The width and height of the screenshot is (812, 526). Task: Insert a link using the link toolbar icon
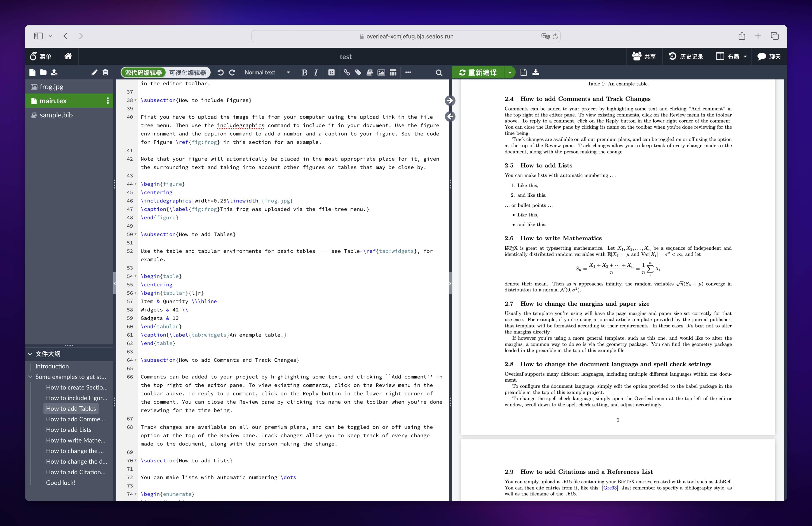point(347,72)
